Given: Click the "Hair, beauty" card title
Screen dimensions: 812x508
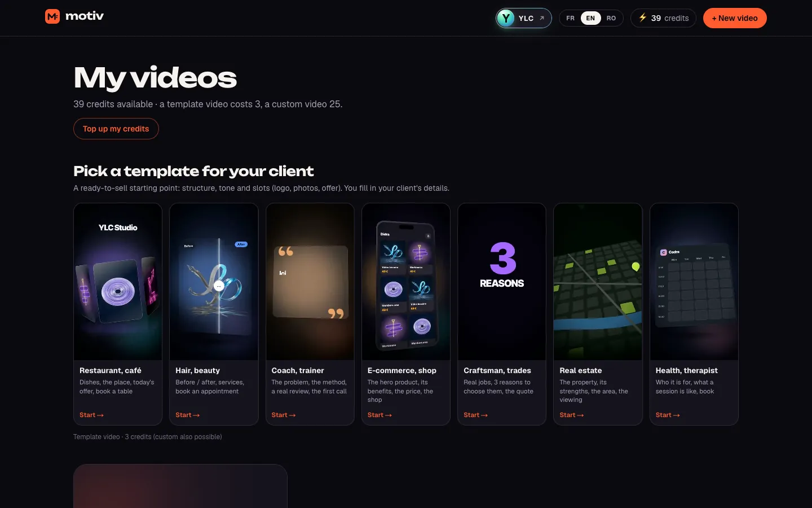Looking at the screenshot, I should (x=198, y=370).
